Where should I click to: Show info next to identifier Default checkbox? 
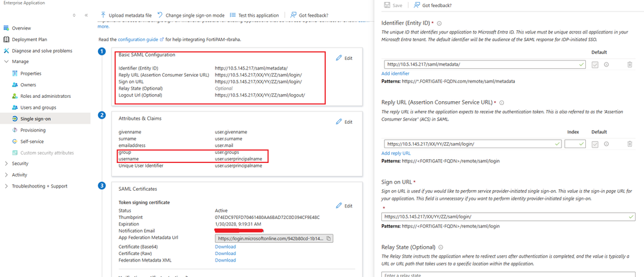point(606,64)
